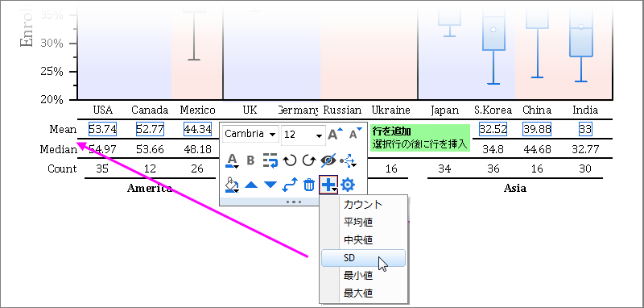Open the font color dropdown

(x=232, y=160)
